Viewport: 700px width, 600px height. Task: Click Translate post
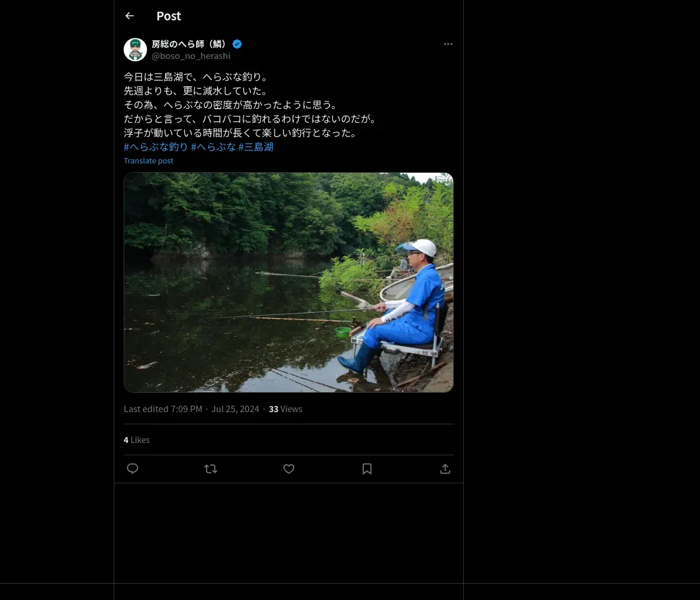(148, 161)
